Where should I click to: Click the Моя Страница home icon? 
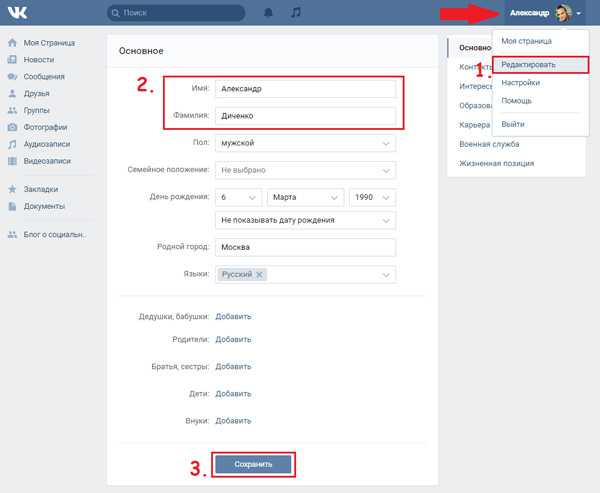(x=12, y=43)
